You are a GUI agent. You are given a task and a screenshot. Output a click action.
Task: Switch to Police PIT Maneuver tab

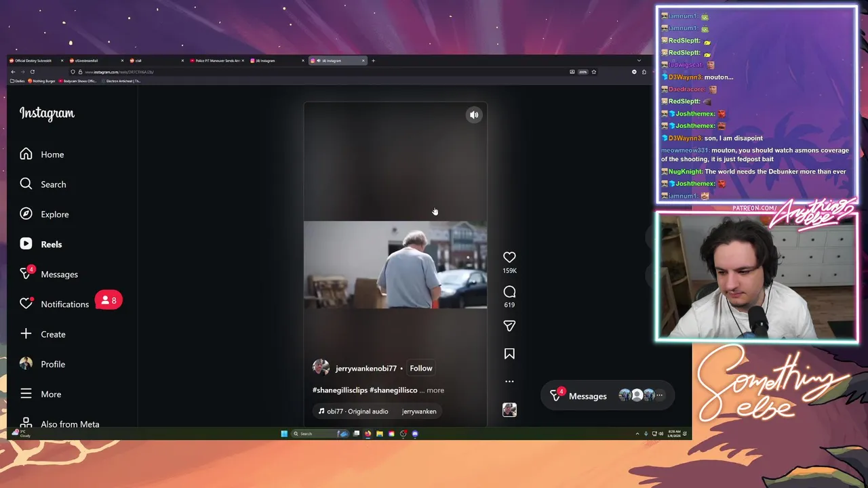217,61
